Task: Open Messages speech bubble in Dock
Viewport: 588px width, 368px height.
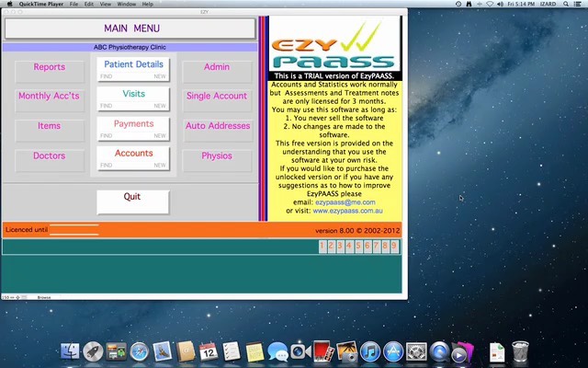Action: 277,351
